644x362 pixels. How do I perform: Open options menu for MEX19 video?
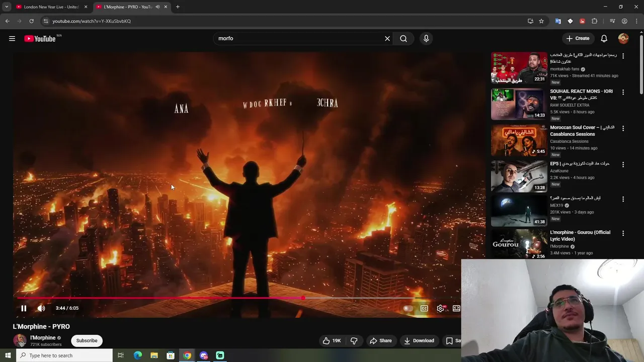coord(623,200)
